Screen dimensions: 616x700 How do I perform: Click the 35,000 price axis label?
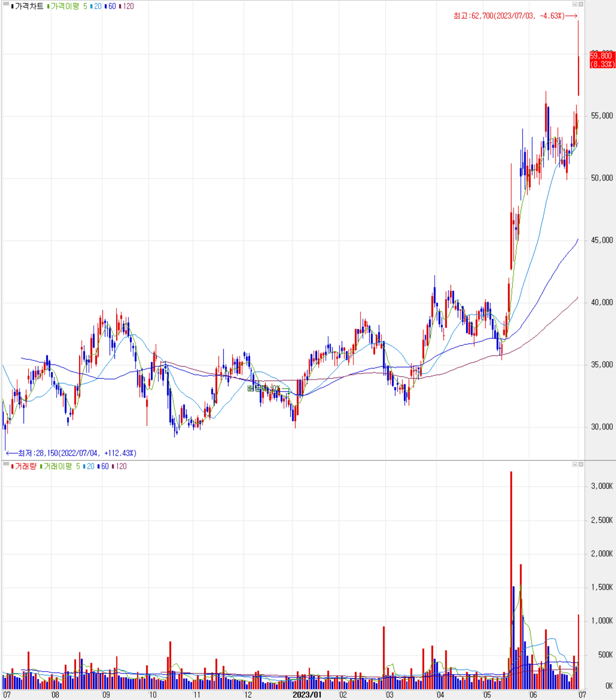[602, 365]
